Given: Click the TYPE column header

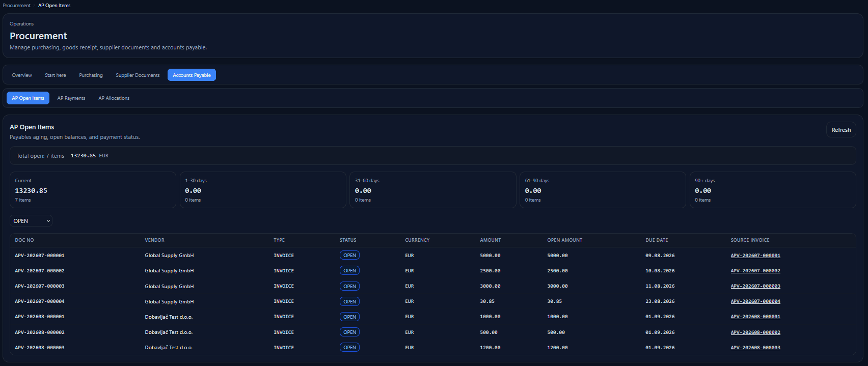Looking at the screenshot, I should pos(279,240).
